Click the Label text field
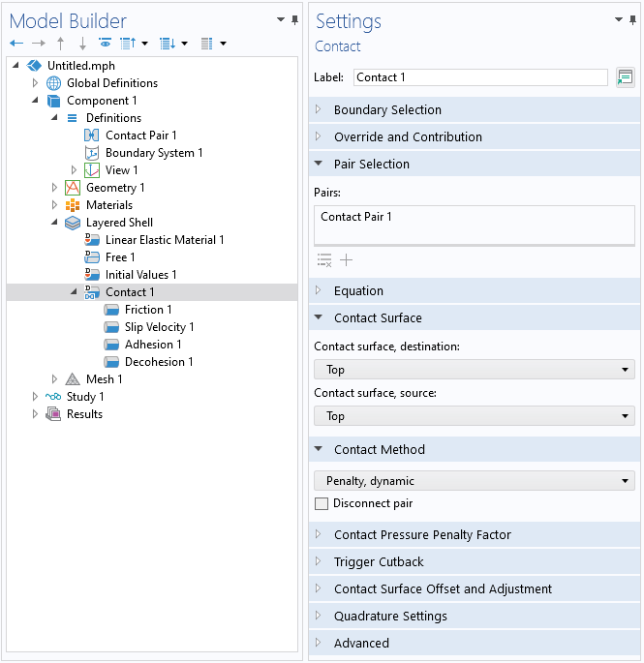 pyautogui.click(x=479, y=77)
